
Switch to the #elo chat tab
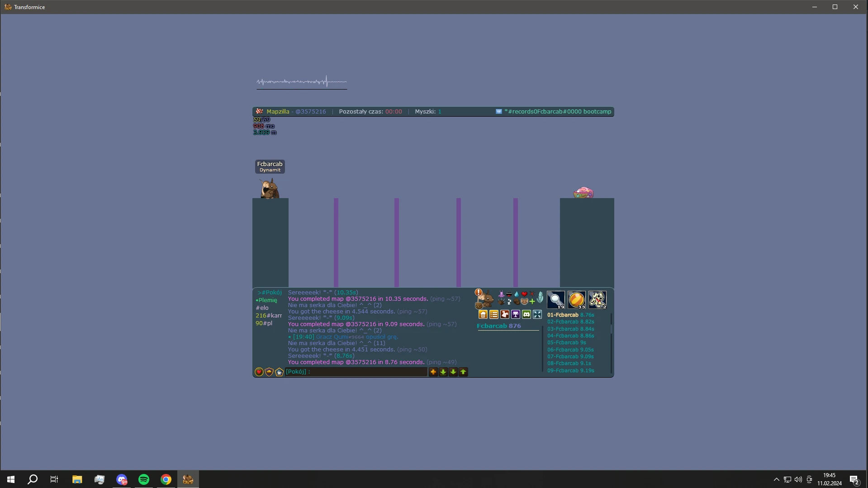[262, 308]
